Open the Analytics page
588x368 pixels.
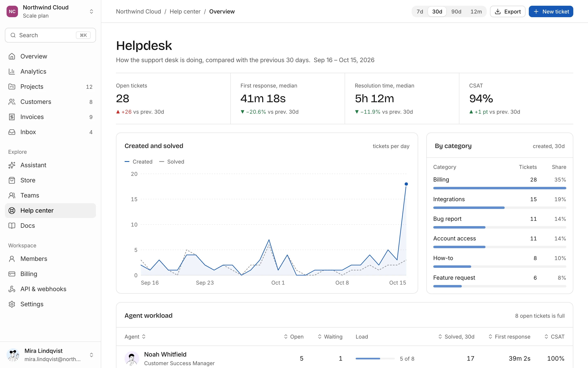tap(50, 71)
